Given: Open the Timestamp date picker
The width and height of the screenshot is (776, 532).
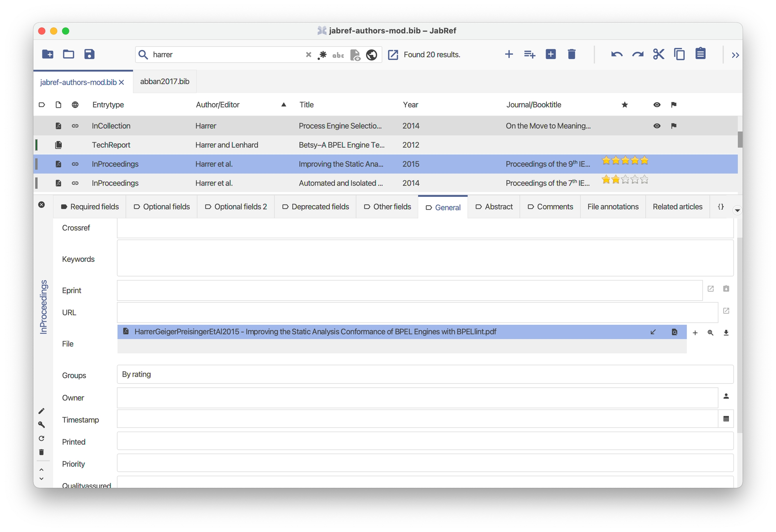Looking at the screenshot, I should [x=726, y=419].
